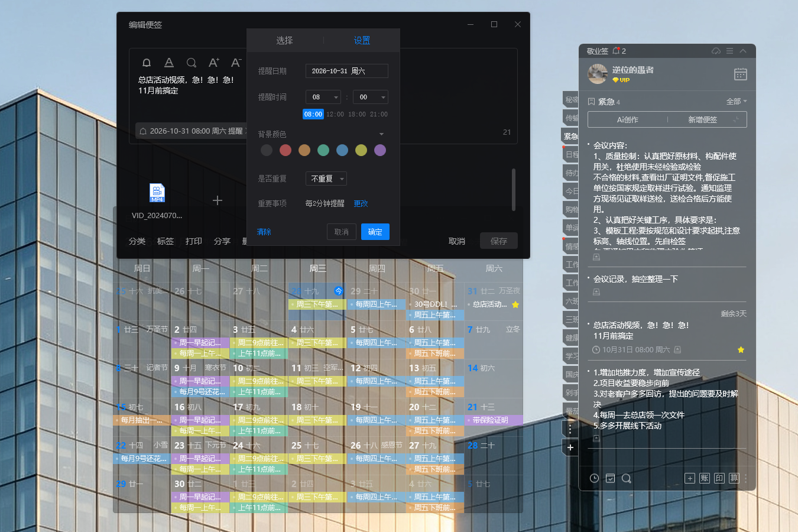Click the boxed plus icon in bottom toolbar

pyautogui.click(x=690, y=478)
